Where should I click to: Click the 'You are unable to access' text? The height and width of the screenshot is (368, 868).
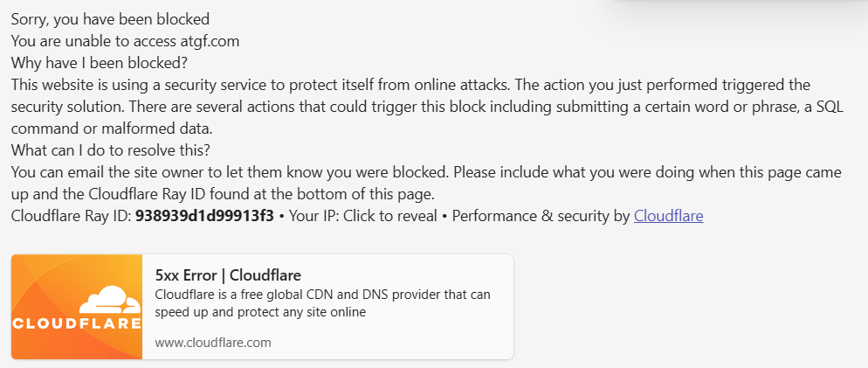click(x=93, y=40)
